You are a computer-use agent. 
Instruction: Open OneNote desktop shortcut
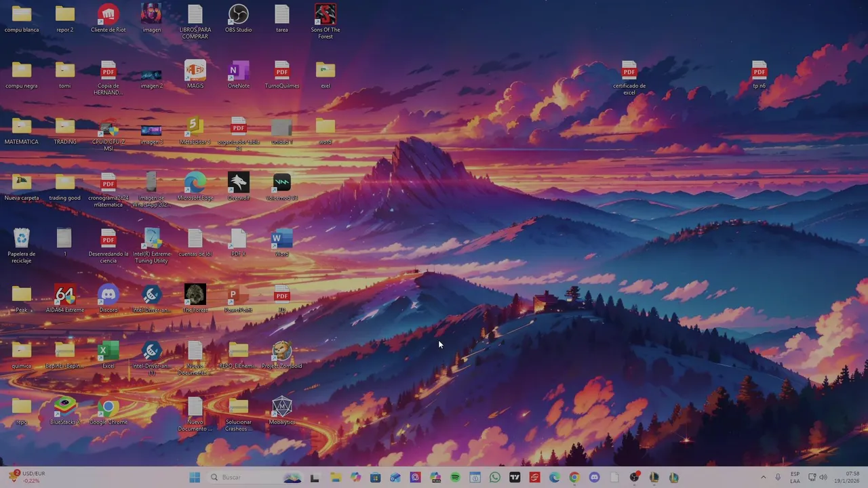tap(239, 75)
